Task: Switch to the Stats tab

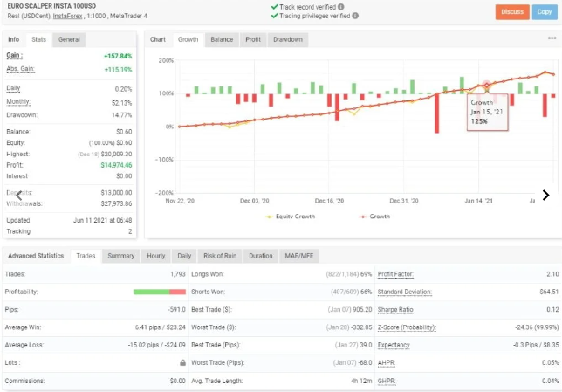Action: (x=39, y=39)
